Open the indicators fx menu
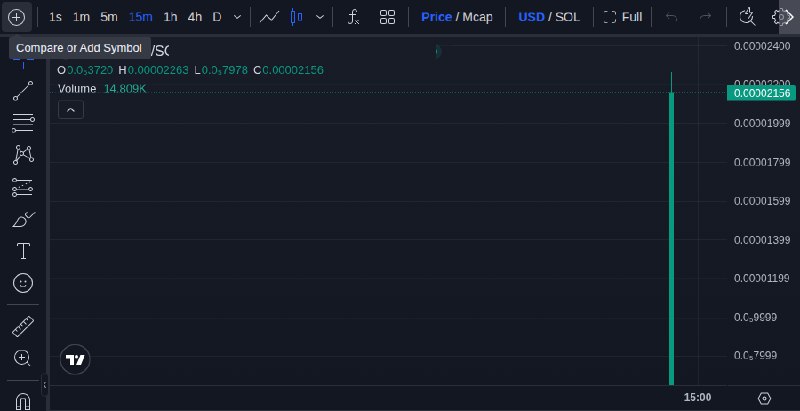 click(x=353, y=17)
